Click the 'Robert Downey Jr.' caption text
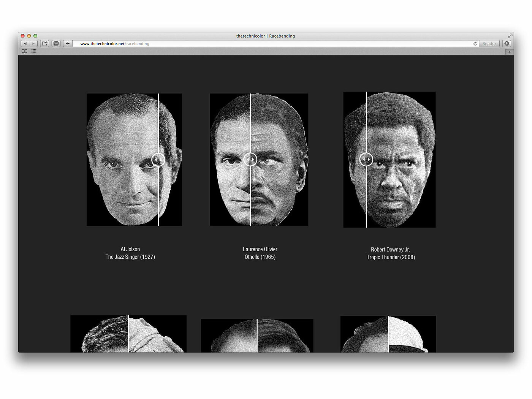532x399 pixels. [391, 250]
